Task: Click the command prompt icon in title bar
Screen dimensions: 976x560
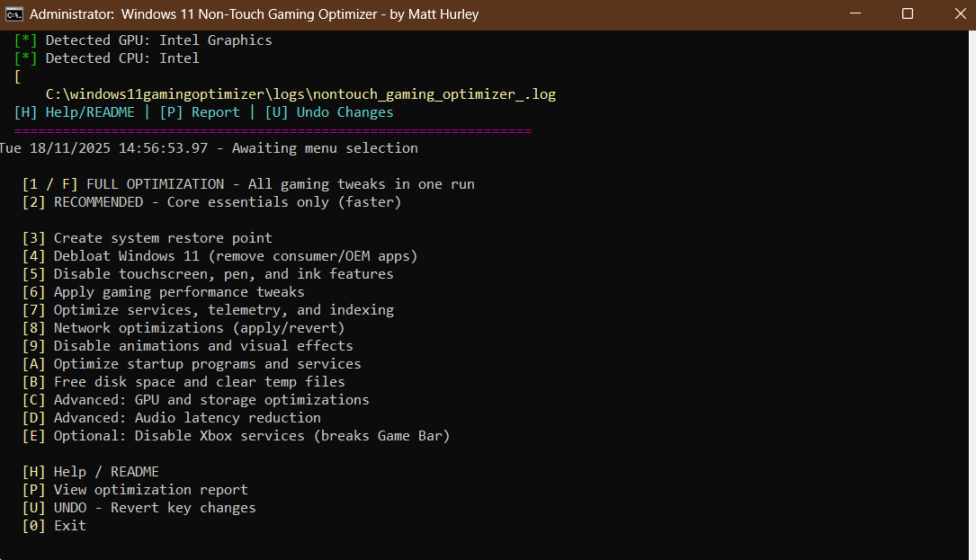Action: click(13, 13)
